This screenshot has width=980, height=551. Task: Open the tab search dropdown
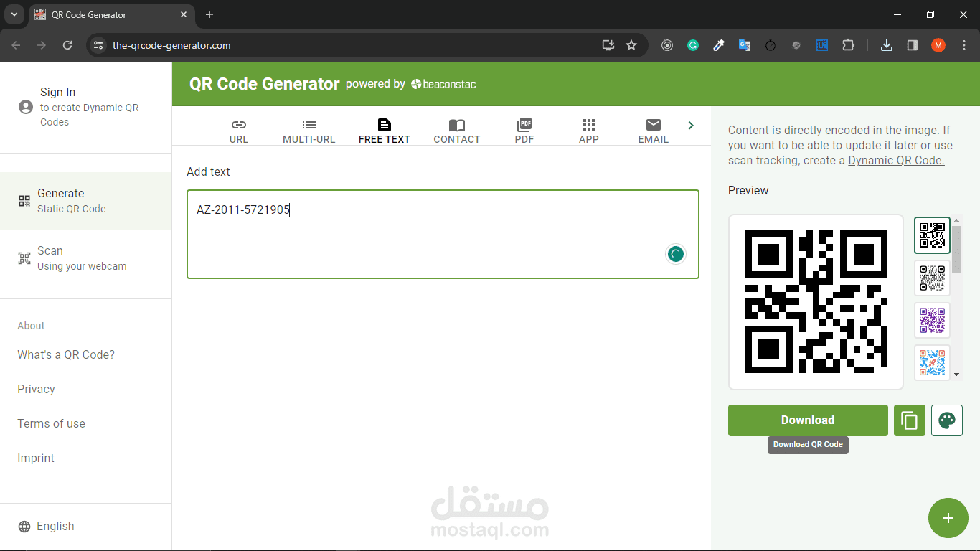(x=14, y=14)
